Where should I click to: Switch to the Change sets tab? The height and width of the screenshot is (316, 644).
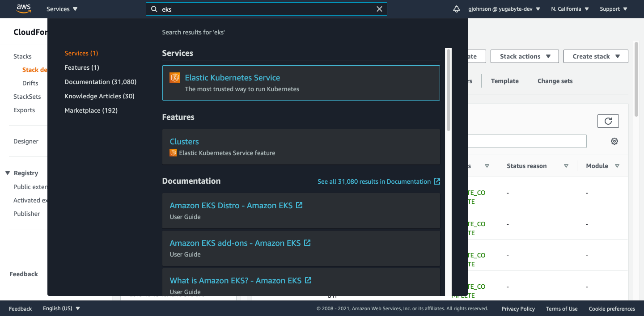pyautogui.click(x=555, y=81)
